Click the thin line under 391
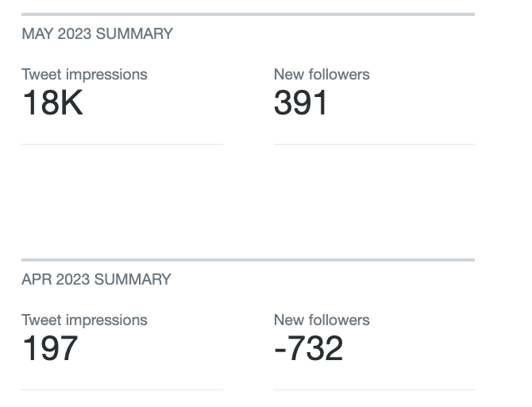The width and height of the screenshot is (532, 407). (x=374, y=144)
